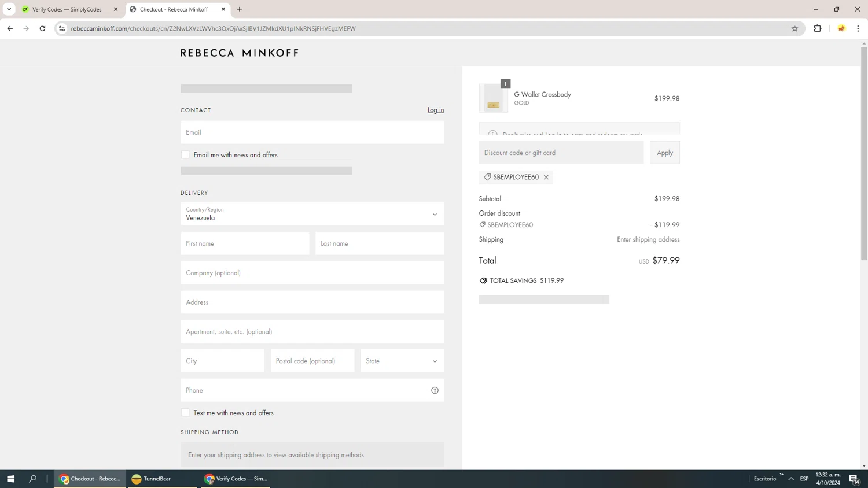
Task: Select Checkout Rebecca Chrome taskbar window
Action: click(90, 479)
